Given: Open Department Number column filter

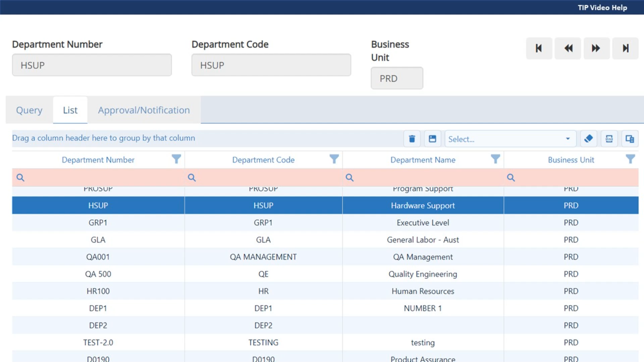Looking at the screenshot, I should [x=176, y=159].
